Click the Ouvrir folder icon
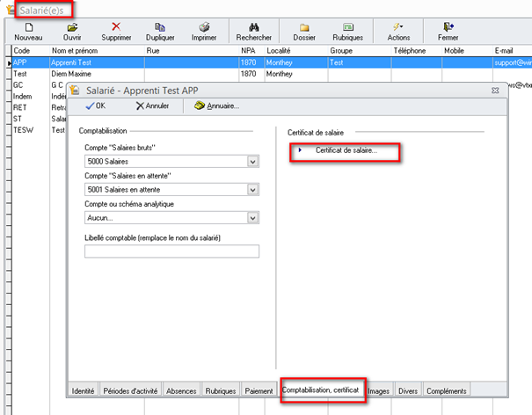This screenshot has height=415, width=532. [72, 27]
